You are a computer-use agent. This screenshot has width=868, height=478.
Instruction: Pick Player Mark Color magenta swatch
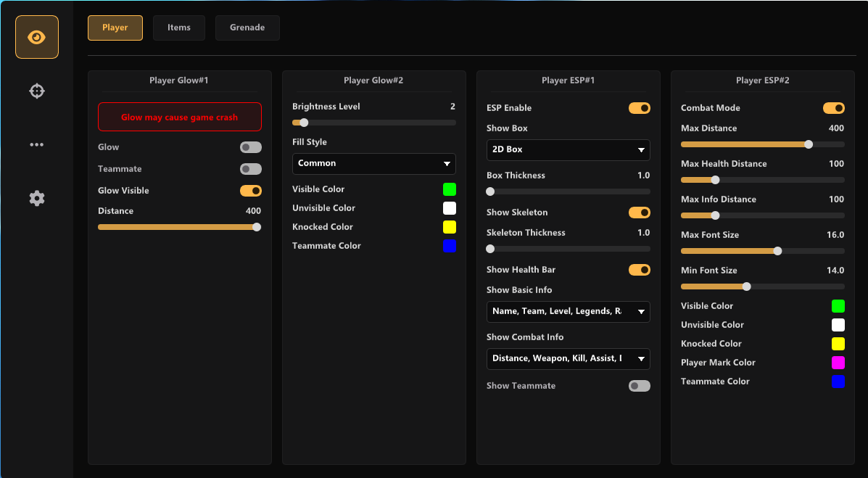(x=838, y=363)
